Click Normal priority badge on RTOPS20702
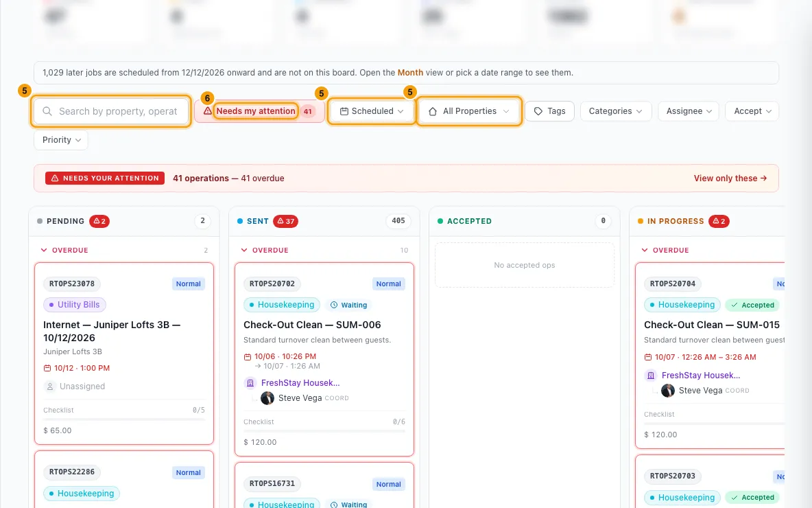 click(388, 284)
